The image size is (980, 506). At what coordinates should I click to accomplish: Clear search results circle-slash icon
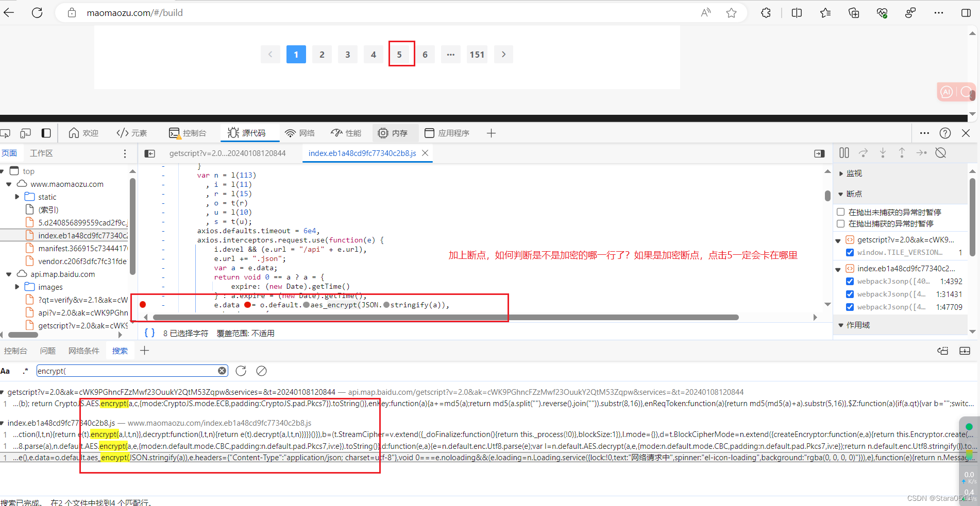click(x=261, y=371)
